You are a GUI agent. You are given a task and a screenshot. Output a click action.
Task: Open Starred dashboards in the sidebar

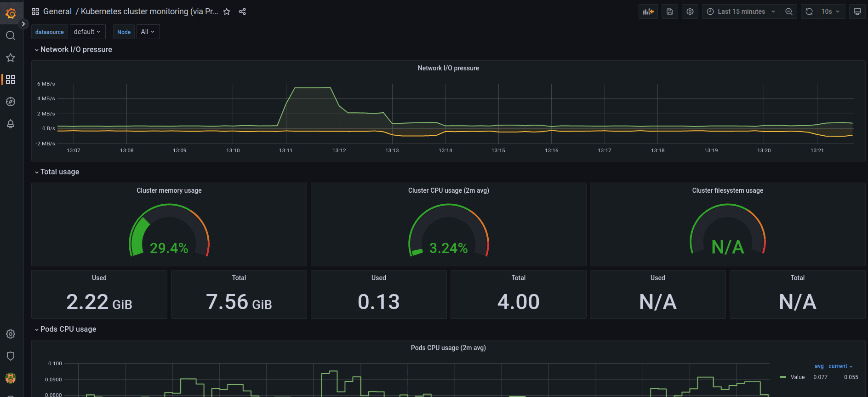[x=11, y=58]
